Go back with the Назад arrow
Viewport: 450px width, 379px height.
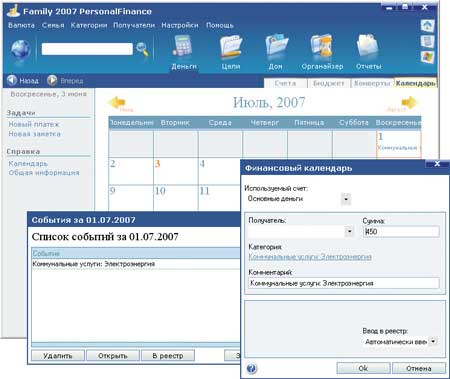(12, 80)
